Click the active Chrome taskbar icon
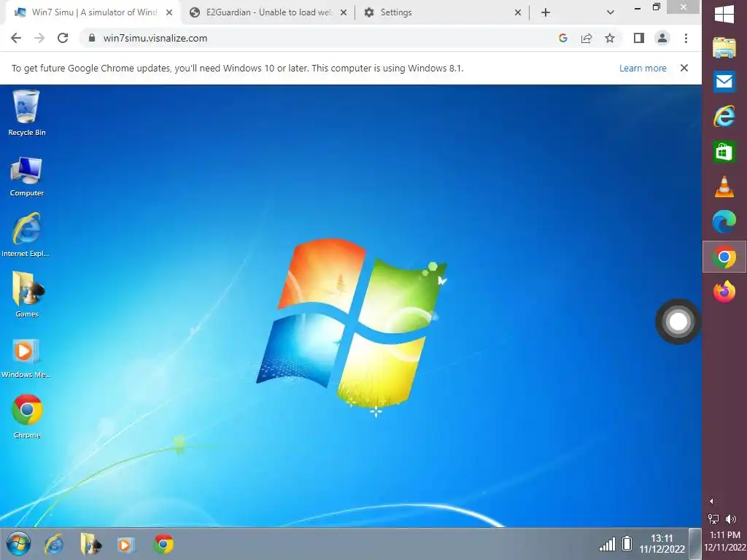This screenshot has height=560, width=747. coord(724,257)
